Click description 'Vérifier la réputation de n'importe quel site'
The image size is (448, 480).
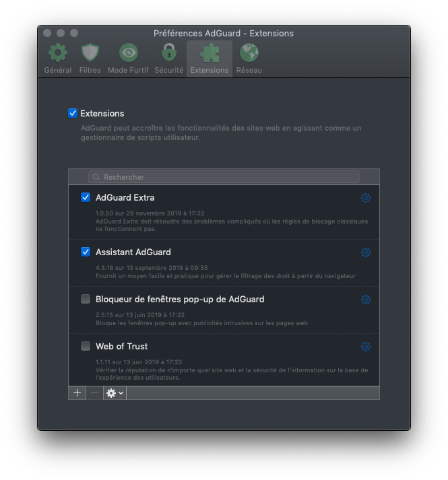232,374
